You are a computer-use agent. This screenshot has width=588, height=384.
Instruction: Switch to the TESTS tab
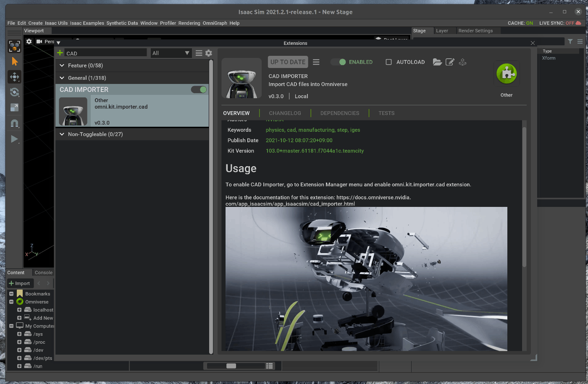point(386,113)
